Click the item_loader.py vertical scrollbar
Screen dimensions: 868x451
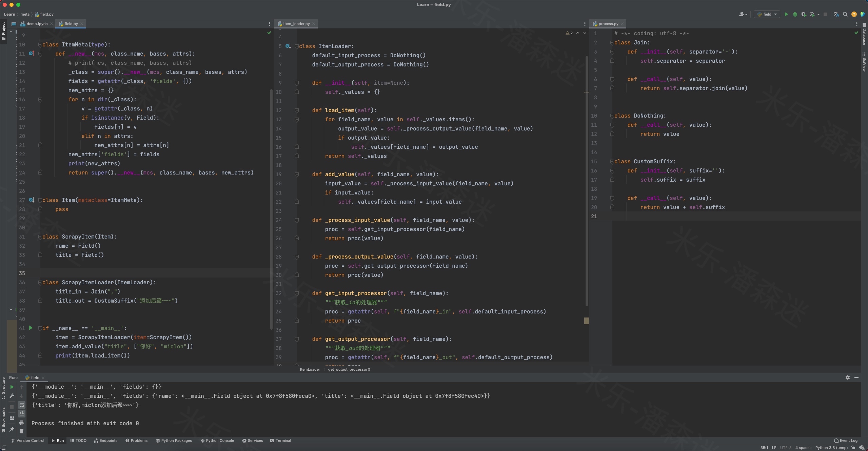pos(587,180)
